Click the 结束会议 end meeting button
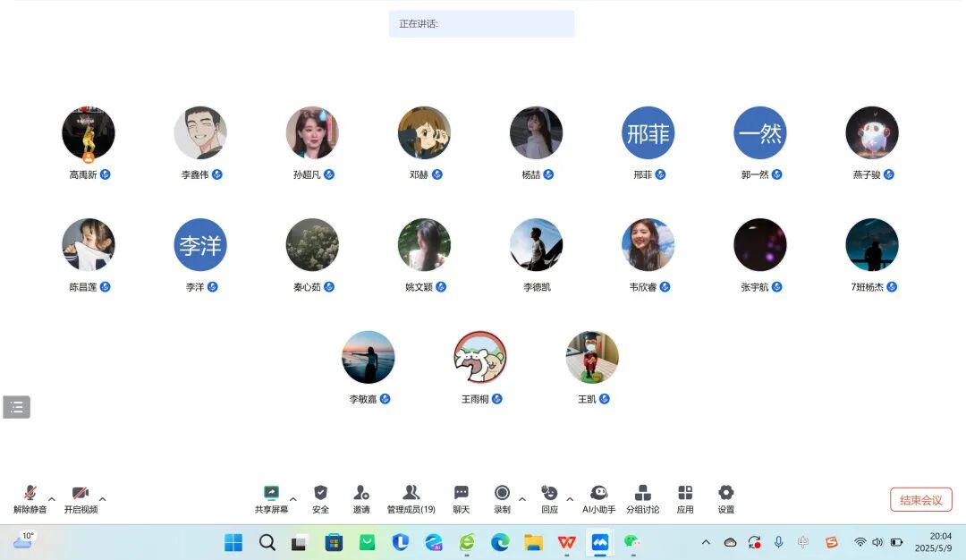The width and height of the screenshot is (966, 560). tap(920, 499)
